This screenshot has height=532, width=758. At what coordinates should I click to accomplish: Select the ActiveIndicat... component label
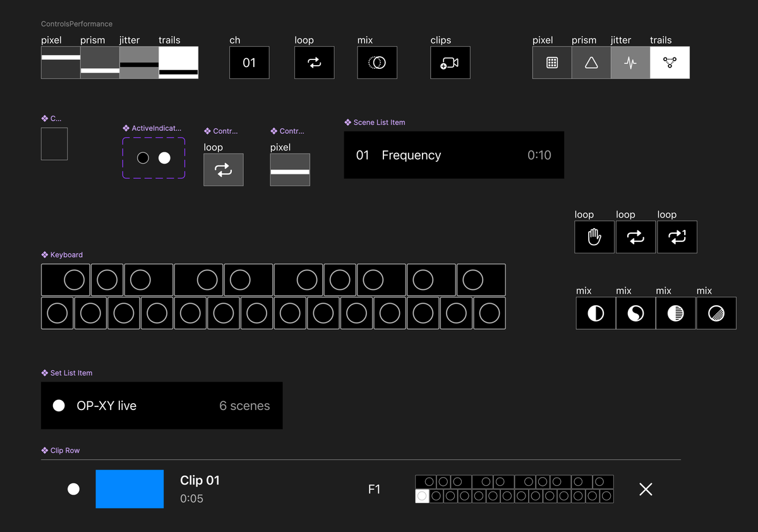pos(152,129)
